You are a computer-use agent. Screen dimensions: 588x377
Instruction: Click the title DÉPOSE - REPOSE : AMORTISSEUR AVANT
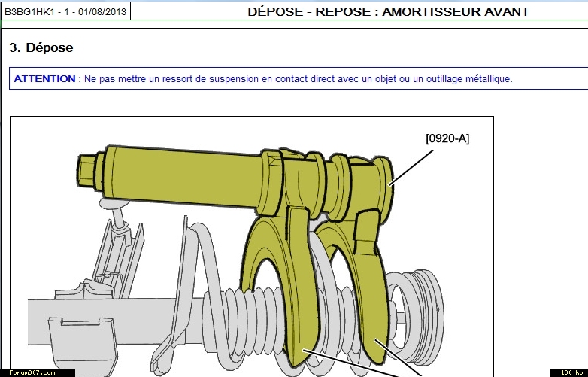[388, 12]
